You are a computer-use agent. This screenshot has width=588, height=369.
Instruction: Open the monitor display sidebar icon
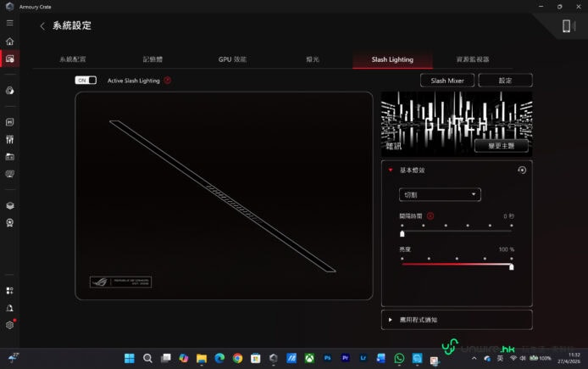click(x=10, y=174)
